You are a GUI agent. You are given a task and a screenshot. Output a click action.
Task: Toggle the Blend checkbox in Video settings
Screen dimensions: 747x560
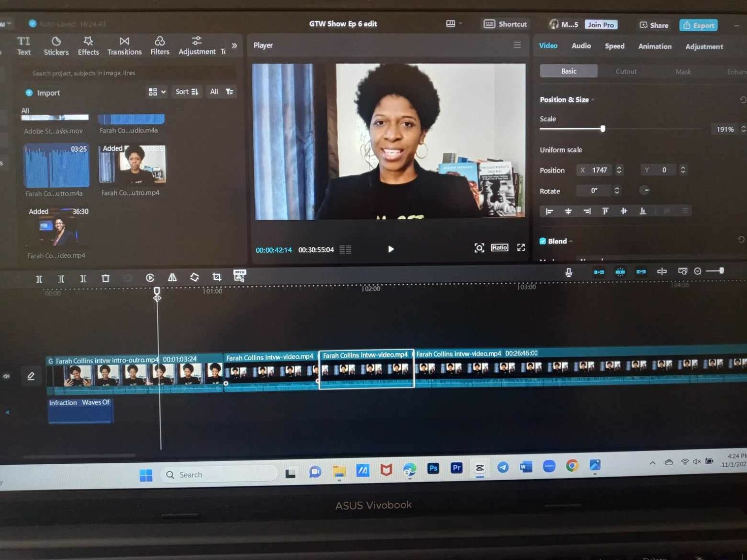[543, 241]
